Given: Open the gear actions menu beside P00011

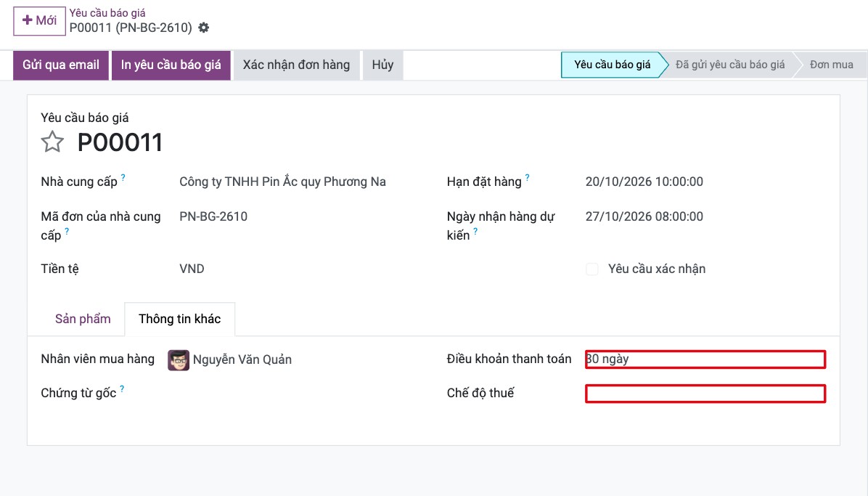Looking at the screenshot, I should 204,28.
